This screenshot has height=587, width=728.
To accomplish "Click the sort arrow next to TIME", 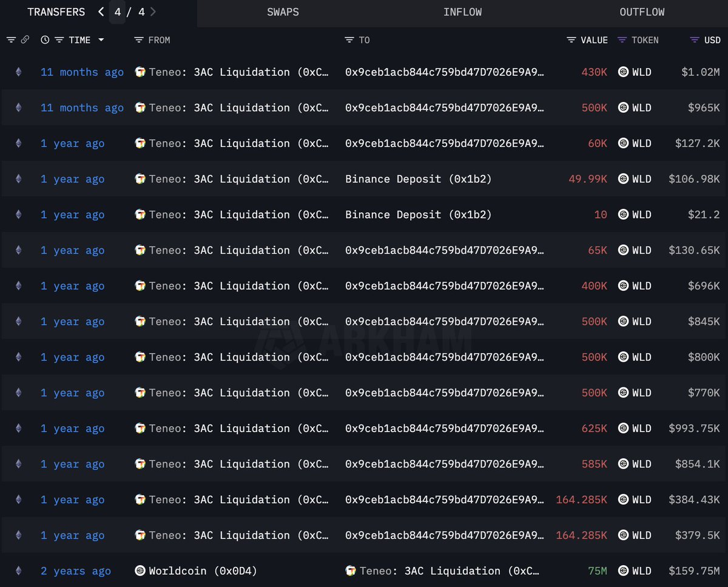I will [101, 40].
